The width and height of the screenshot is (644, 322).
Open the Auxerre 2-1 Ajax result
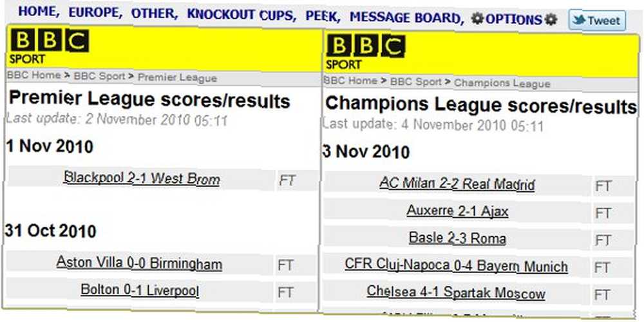(x=457, y=211)
